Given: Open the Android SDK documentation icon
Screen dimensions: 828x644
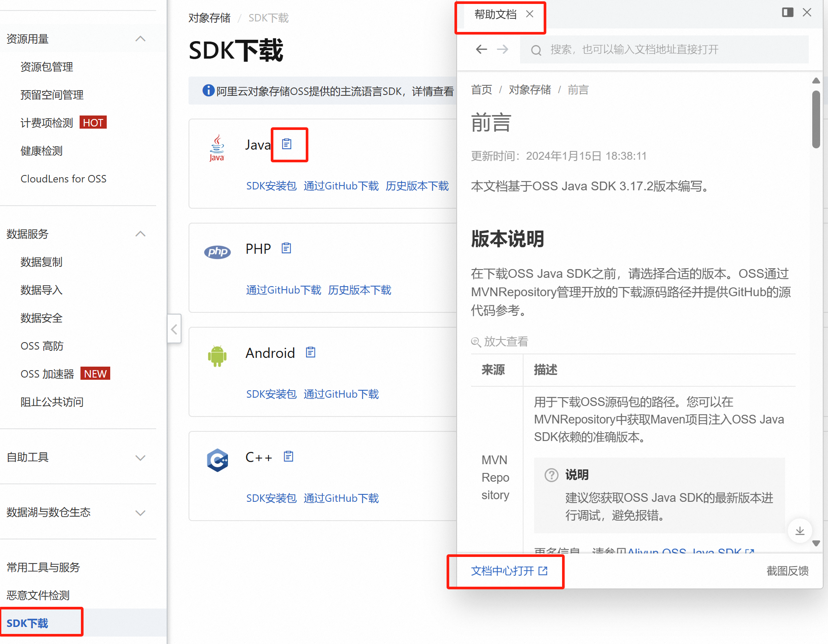Looking at the screenshot, I should coord(311,352).
